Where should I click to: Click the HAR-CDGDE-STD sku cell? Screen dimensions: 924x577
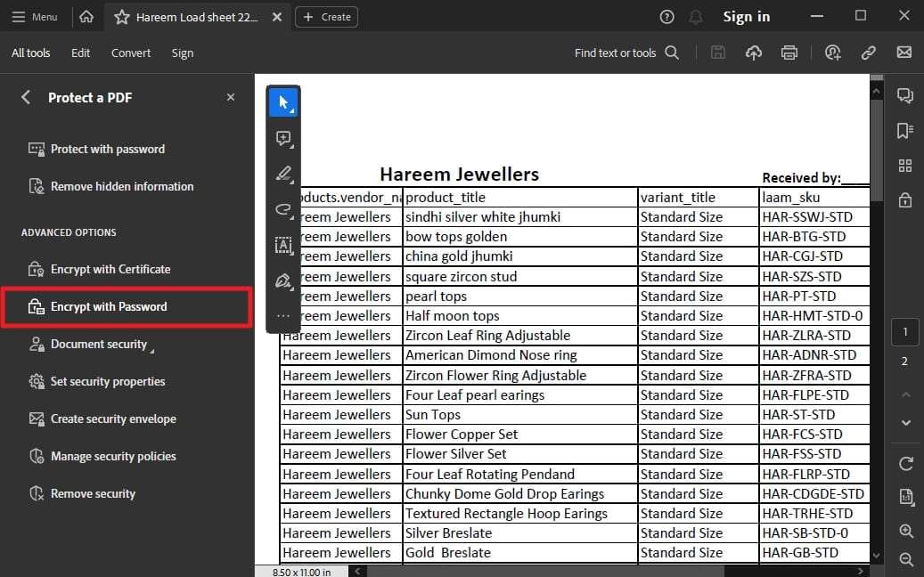(x=815, y=494)
